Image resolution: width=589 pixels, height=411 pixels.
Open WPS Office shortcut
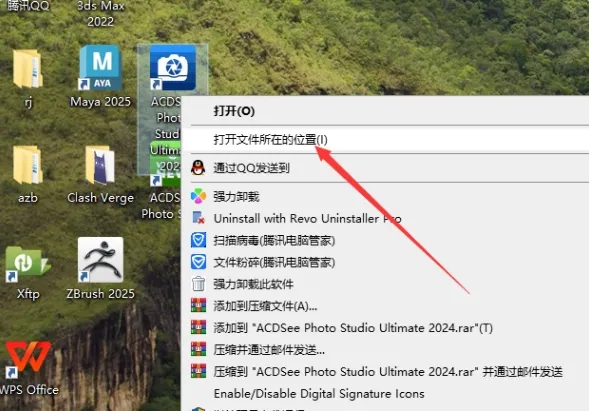pyautogui.click(x=28, y=359)
